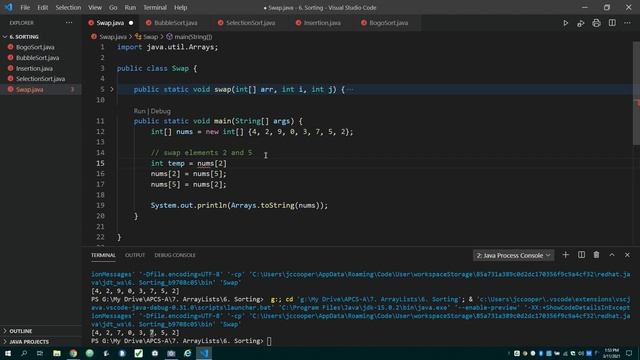640x360 pixels.
Task: Open Internet Explorer from the taskbar
Action: click(187, 353)
